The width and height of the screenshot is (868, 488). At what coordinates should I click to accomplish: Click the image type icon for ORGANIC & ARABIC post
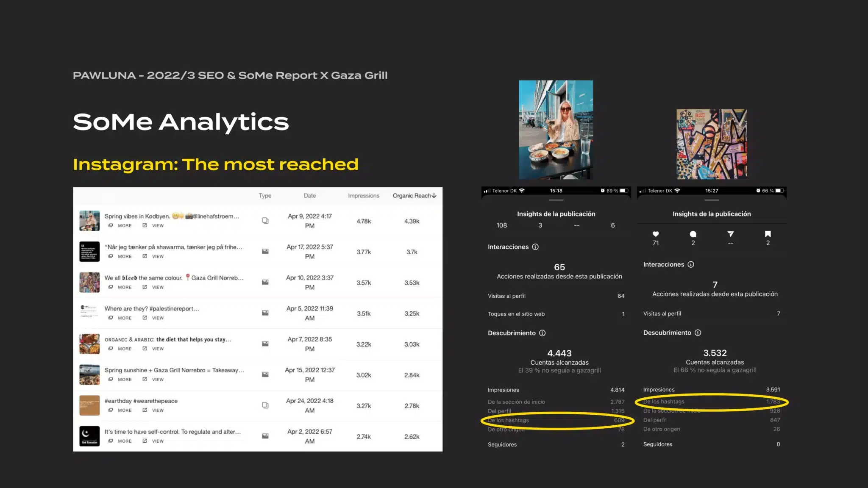click(265, 344)
